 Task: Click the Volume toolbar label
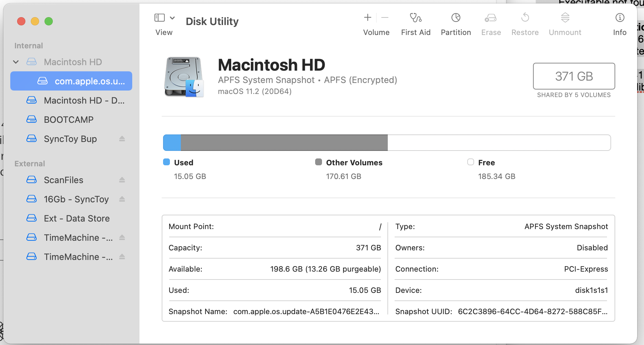point(376,33)
